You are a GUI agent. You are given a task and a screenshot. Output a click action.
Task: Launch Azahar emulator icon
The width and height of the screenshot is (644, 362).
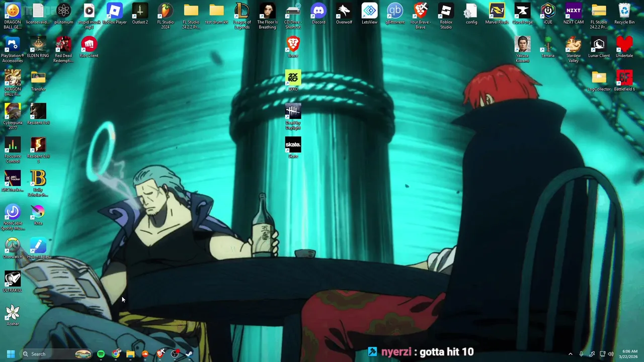[x=13, y=316]
